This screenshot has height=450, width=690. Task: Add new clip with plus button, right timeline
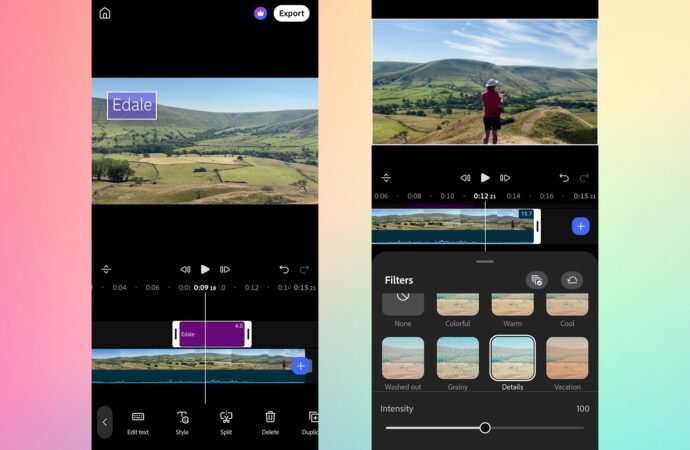580,227
